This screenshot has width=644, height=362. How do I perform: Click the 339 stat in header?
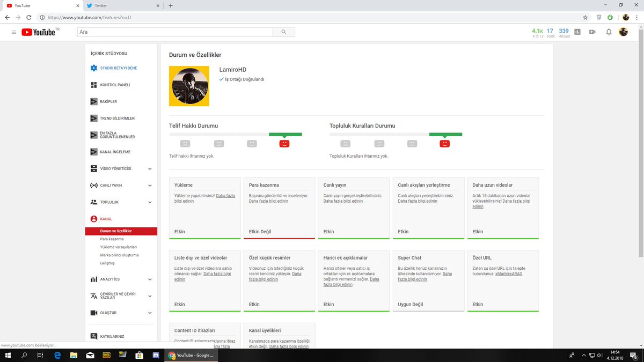coord(563,31)
